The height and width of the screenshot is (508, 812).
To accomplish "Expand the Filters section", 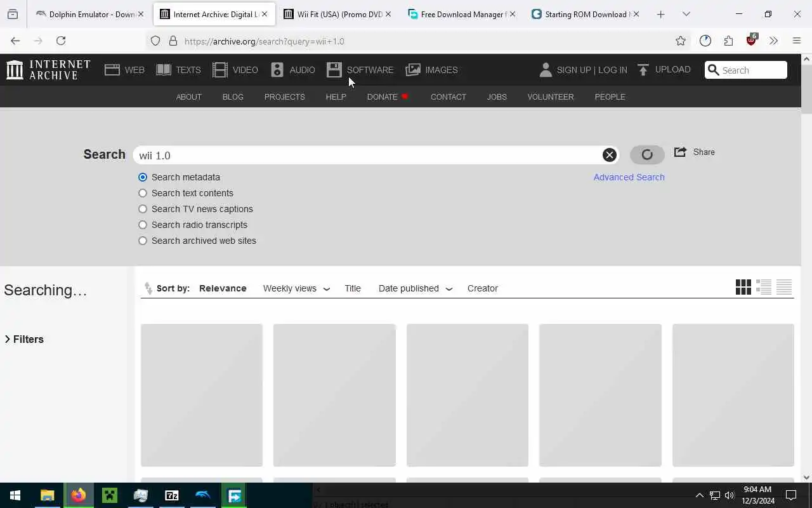I will (24, 339).
